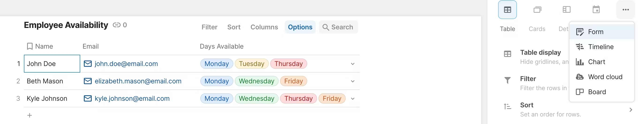Viewport: 644px width, 124px height.
Task: Open elizabeth.mason@email.com link
Action: (138, 81)
